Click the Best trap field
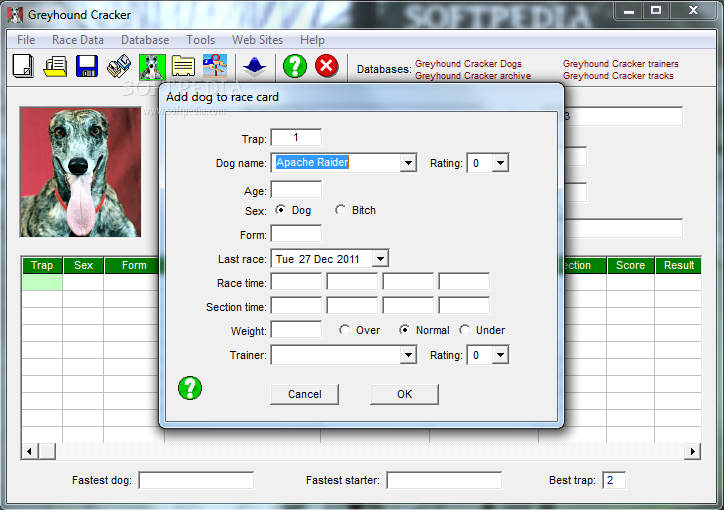Screen dimensions: 724x510 point(614,480)
